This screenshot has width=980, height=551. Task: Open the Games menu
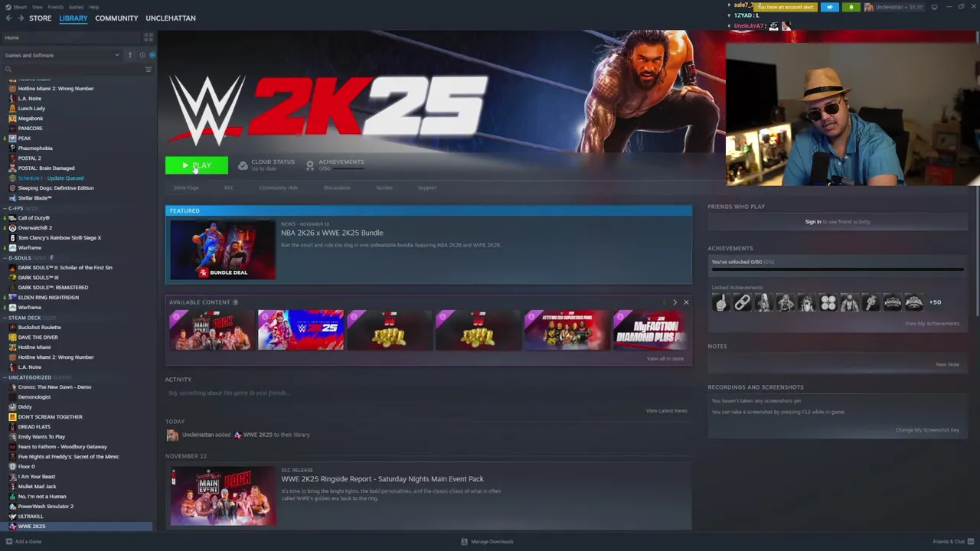[x=76, y=7]
